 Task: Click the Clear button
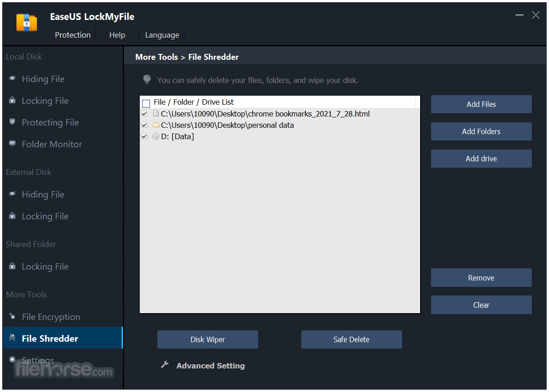pos(481,305)
